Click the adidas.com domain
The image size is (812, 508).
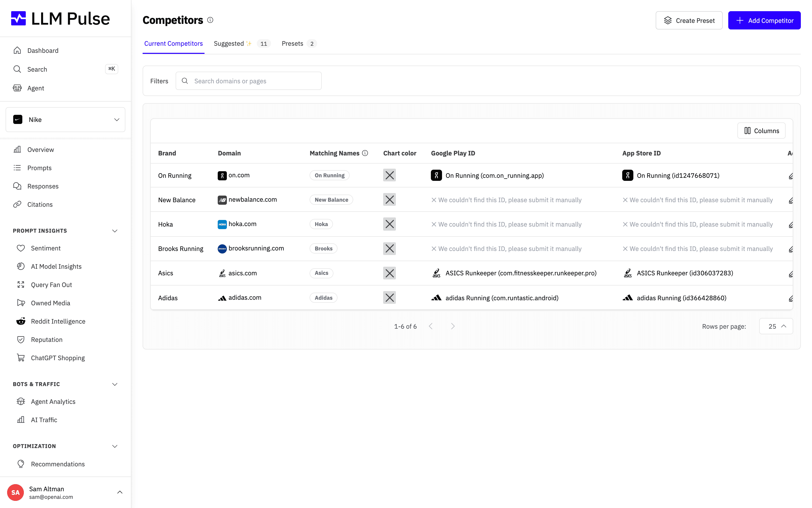[245, 298]
